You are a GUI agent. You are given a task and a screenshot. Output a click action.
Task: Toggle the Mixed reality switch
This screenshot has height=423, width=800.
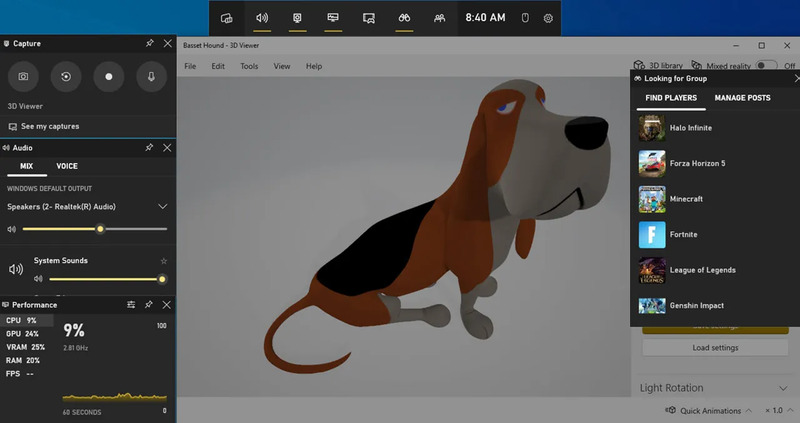tap(766, 66)
